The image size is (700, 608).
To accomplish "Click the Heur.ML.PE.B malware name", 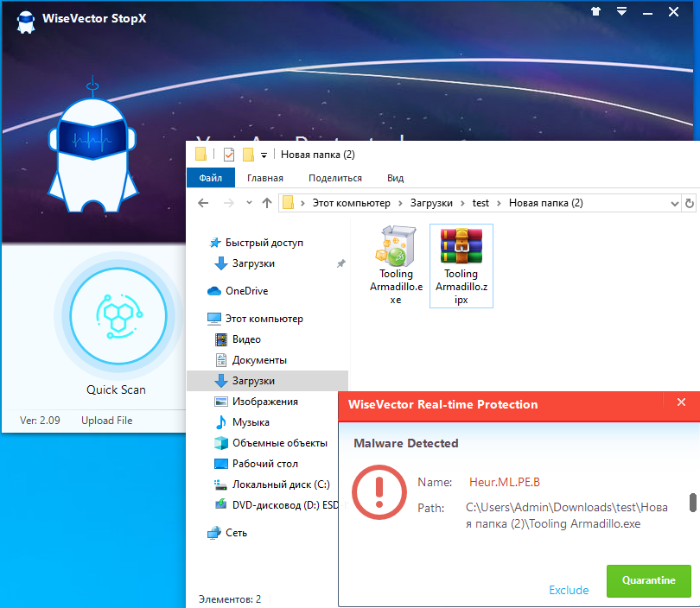I will point(505,482).
